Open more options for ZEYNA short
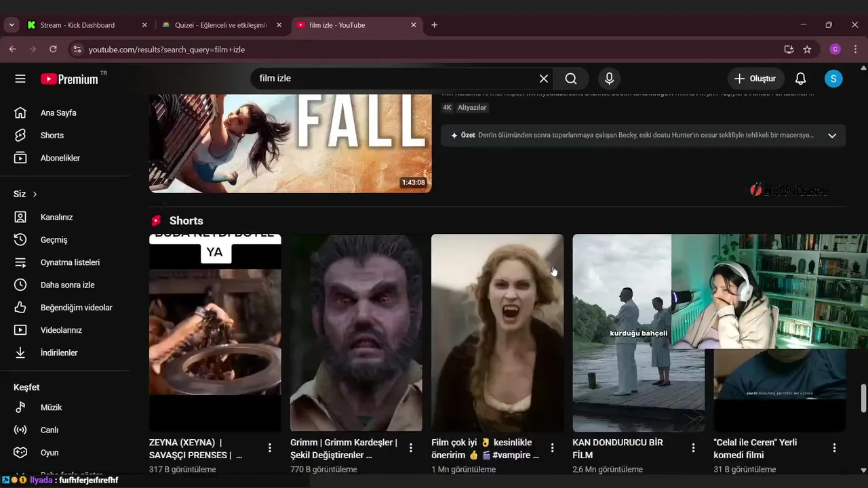 [x=270, y=447]
